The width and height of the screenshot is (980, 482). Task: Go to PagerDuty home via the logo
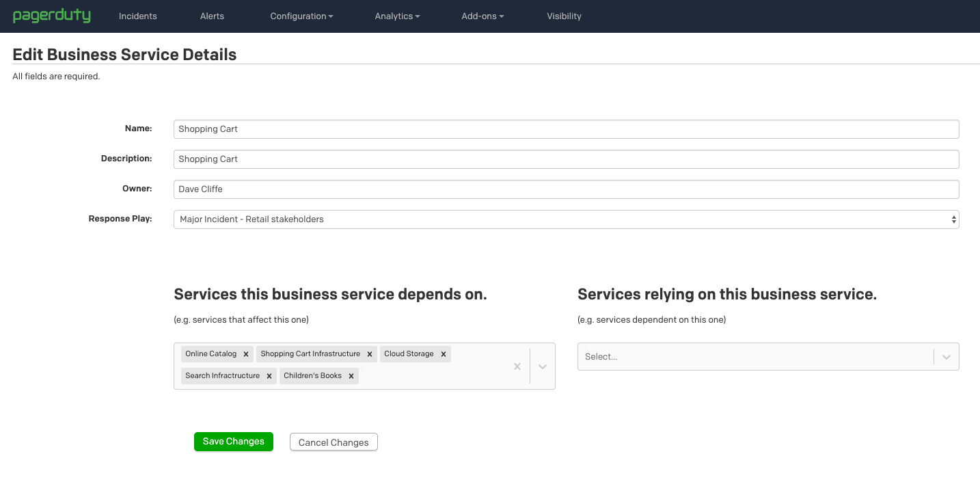52,15
